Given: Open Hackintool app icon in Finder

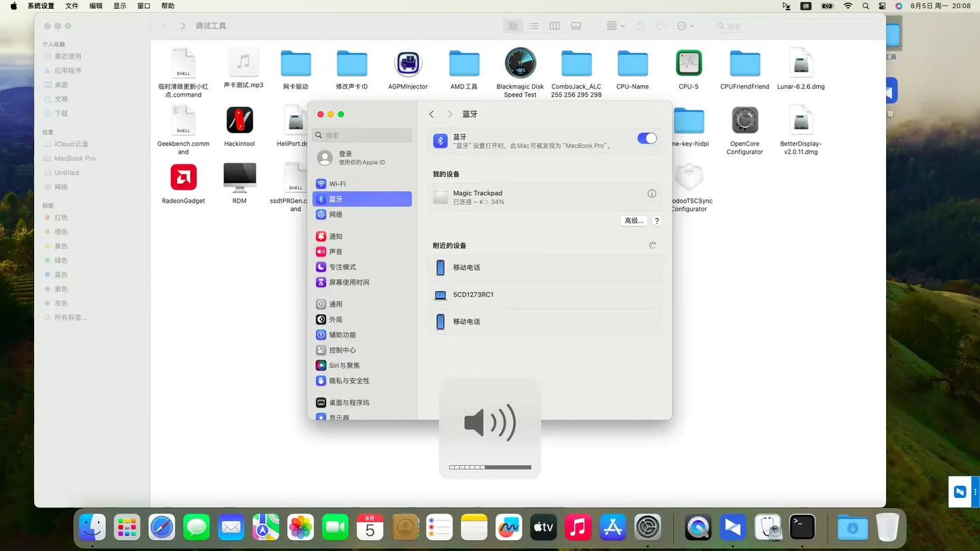Looking at the screenshot, I should tap(240, 121).
